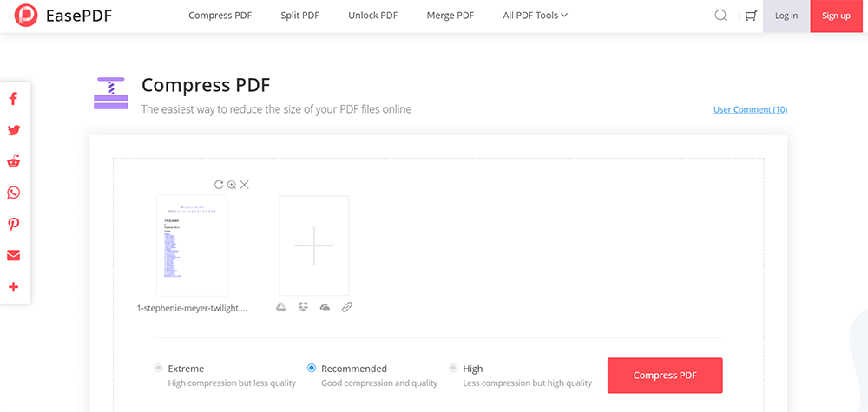Expand the All PDF Tools menu
The height and width of the screenshot is (412, 868).
(x=535, y=16)
